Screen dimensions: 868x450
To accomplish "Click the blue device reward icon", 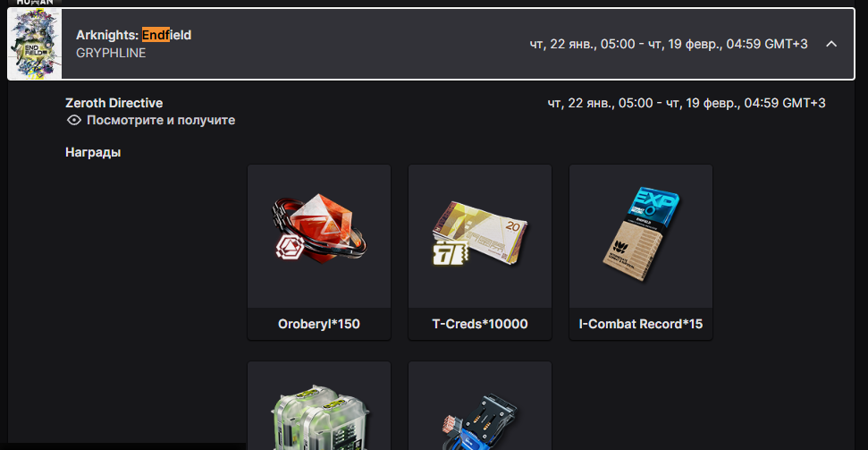I will point(479,421).
